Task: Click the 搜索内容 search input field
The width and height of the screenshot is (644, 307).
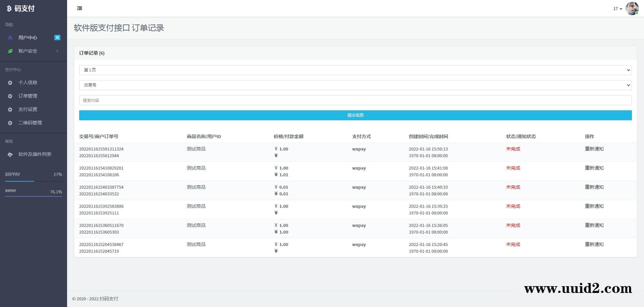Action: [x=355, y=100]
